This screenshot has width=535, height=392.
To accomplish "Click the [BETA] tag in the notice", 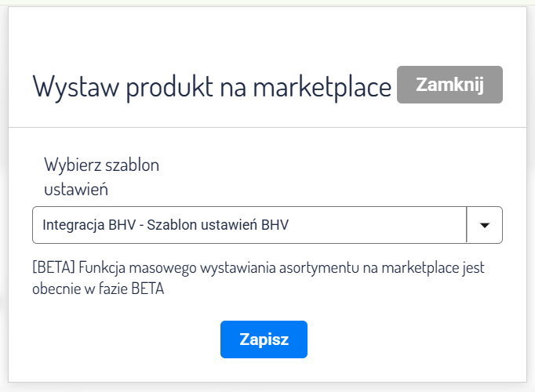I will (52, 267).
